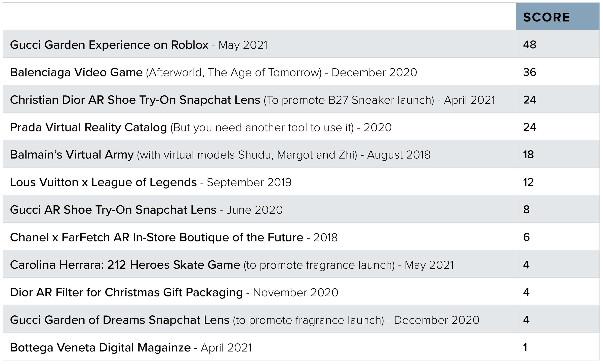This screenshot has width=603, height=364.
Task: Click the score value 36
Action: pyautogui.click(x=530, y=72)
